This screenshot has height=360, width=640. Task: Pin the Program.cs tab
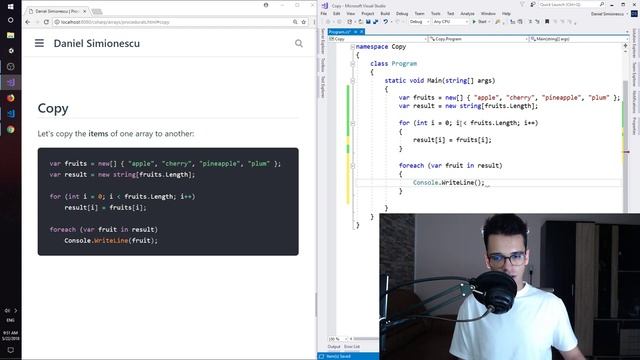pyautogui.click(x=356, y=32)
